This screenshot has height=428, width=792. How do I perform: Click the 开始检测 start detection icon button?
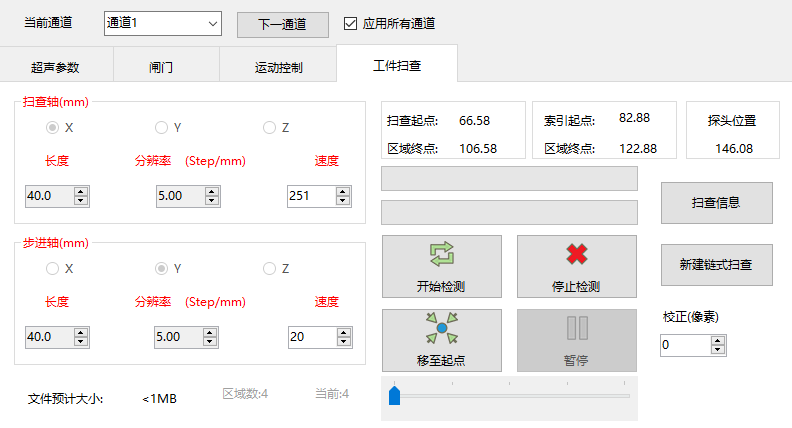tap(441, 266)
